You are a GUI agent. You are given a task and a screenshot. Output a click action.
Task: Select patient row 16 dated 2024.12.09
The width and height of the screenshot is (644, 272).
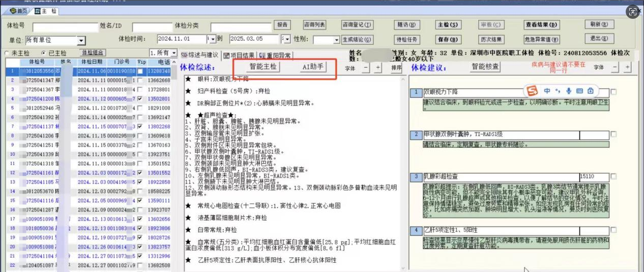coord(89,210)
